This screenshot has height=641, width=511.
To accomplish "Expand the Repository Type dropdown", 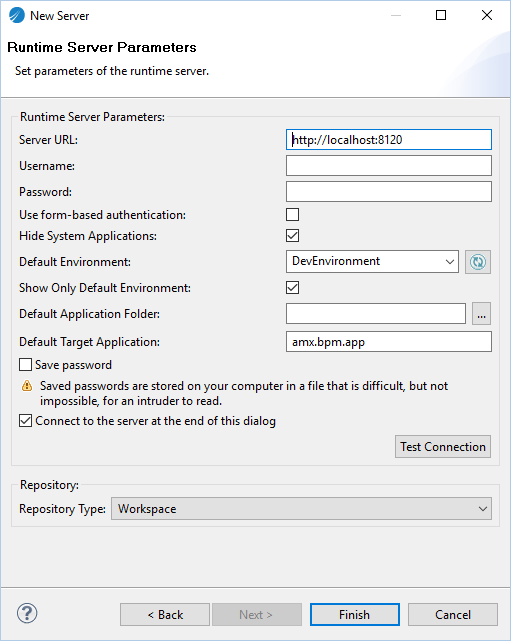I will click(x=301, y=509).
